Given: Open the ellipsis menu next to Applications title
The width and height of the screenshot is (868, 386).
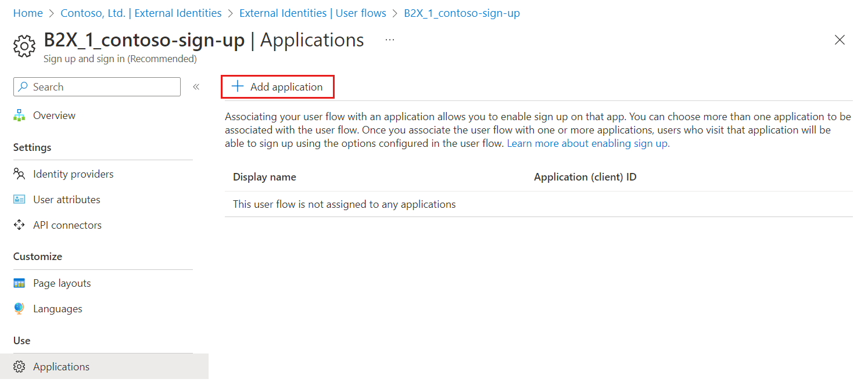Looking at the screenshot, I should [x=389, y=39].
